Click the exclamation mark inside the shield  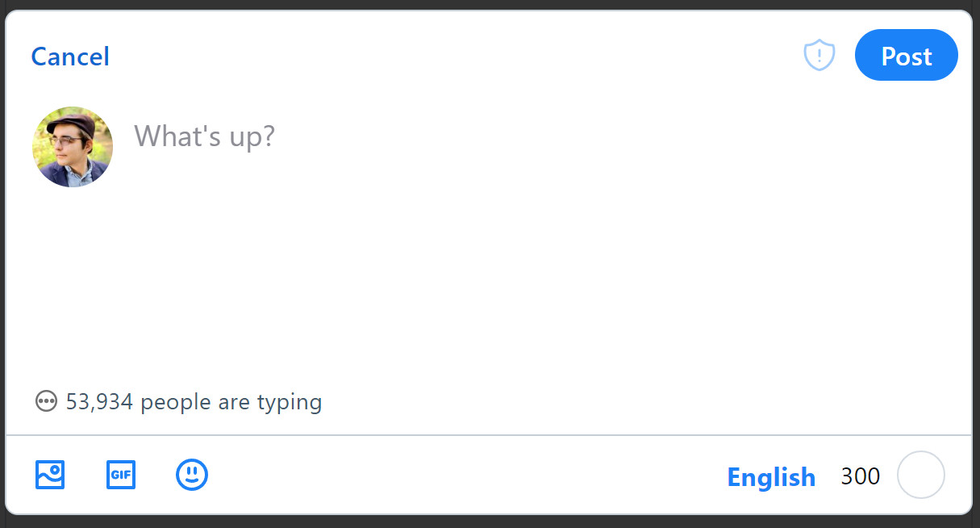coord(819,55)
